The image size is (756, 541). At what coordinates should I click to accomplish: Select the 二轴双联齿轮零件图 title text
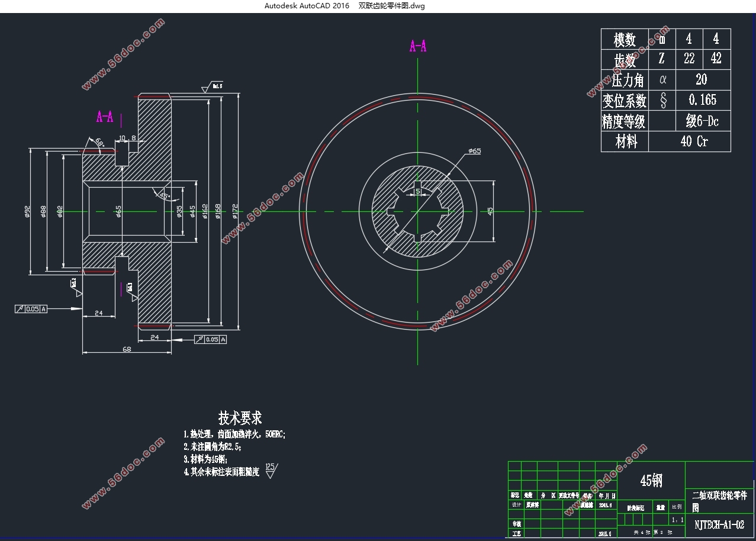719,500
